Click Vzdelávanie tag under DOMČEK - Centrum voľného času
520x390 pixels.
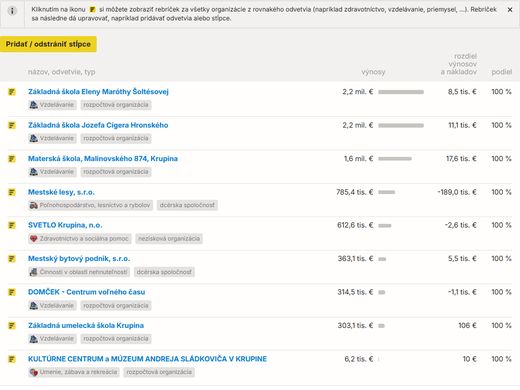(x=52, y=306)
